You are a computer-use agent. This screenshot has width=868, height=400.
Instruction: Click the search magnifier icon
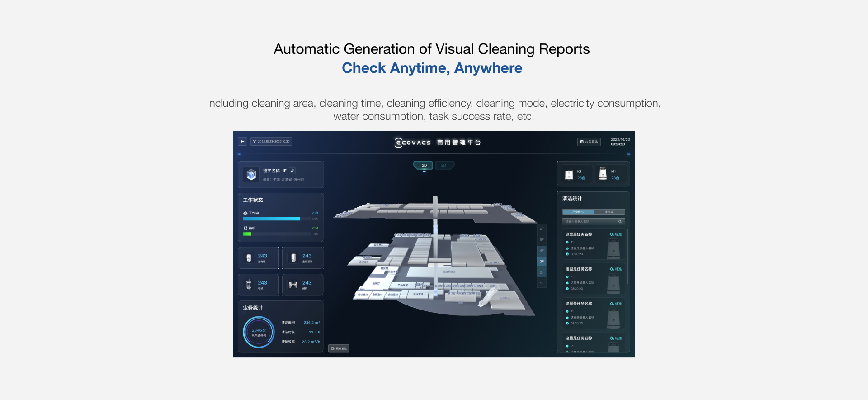coord(620,221)
